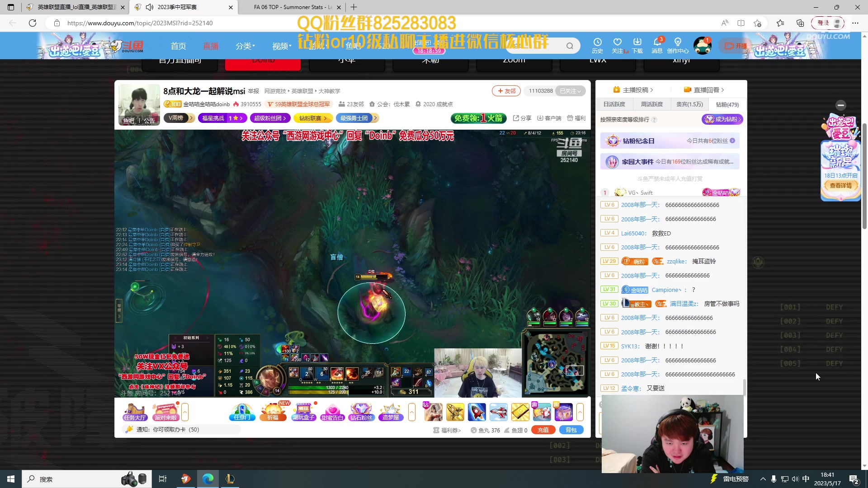Click the 分享 share icon

[x=522, y=118]
